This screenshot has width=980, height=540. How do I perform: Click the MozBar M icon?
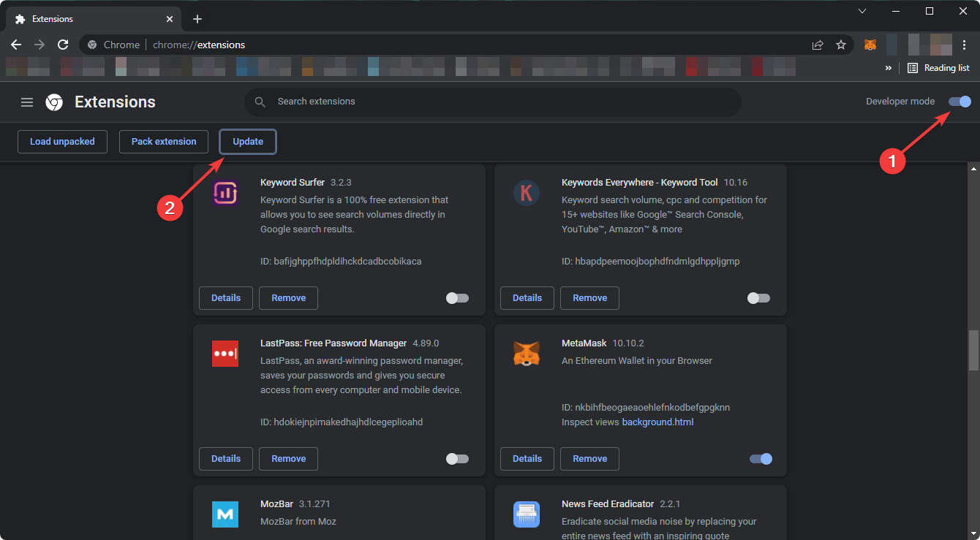coord(225,514)
